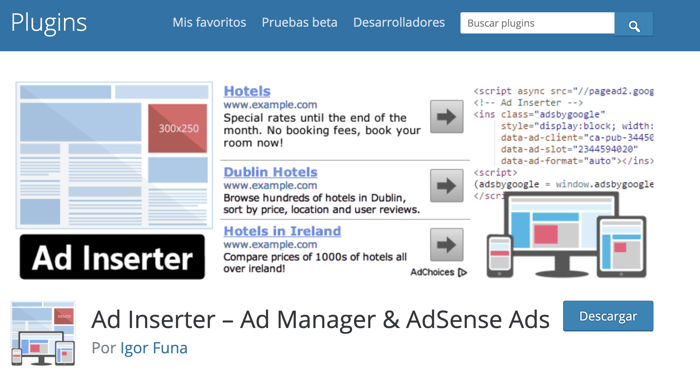
Task: Click the Ad Inserter plugin icon thumbnail
Action: (43, 333)
